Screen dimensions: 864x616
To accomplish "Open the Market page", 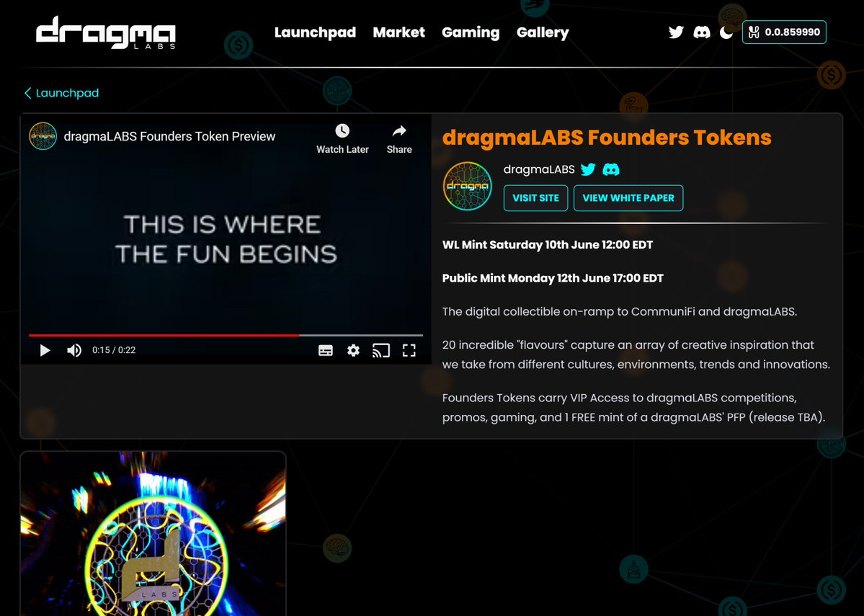I will [398, 32].
